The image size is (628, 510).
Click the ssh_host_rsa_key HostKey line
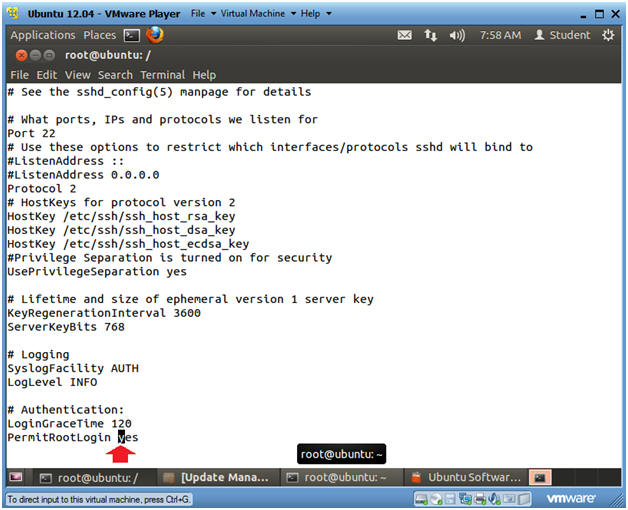(121, 216)
